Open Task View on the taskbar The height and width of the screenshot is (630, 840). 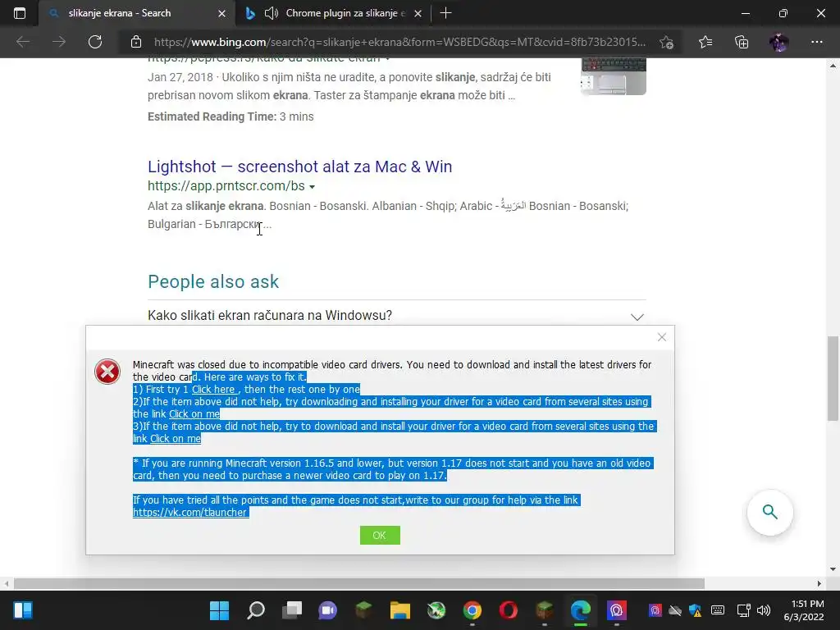click(x=292, y=610)
